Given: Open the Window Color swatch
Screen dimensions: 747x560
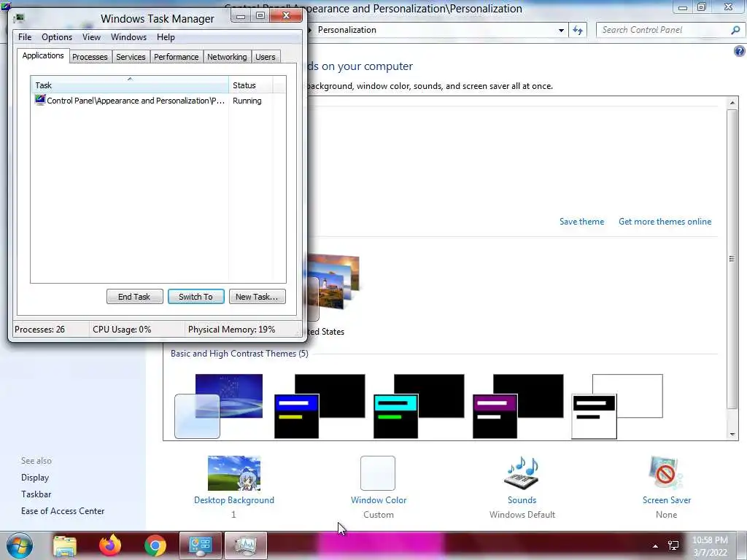Looking at the screenshot, I should coord(378,472).
